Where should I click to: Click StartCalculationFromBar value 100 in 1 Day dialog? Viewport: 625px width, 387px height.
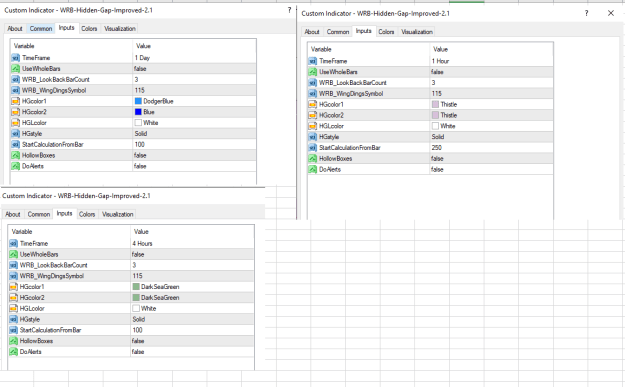coord(140,144)
